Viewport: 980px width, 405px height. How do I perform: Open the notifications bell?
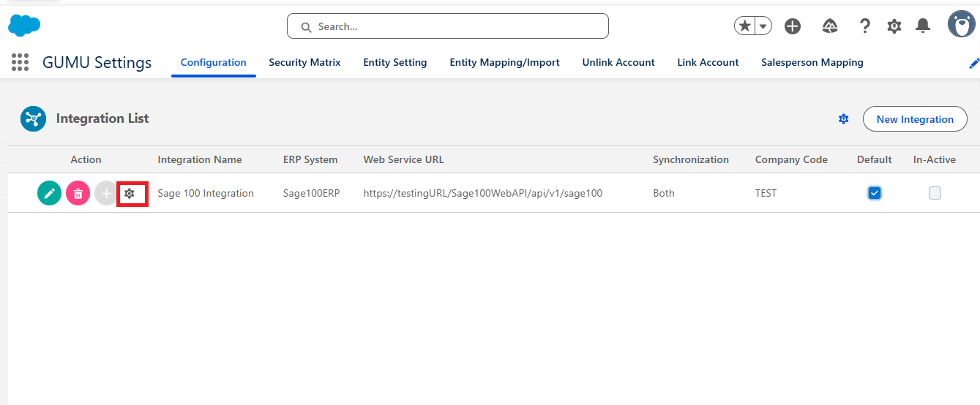point(923,26)
